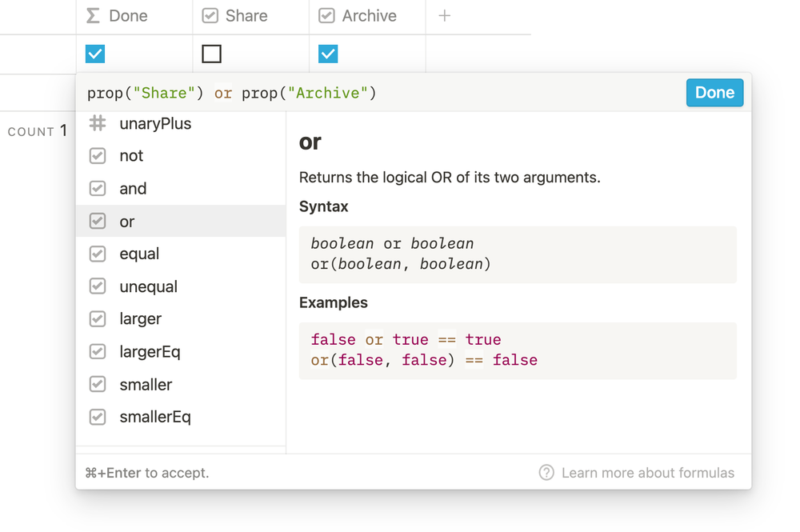Click checkbox icon beside unequal
This screenshot has width=800, height=532.
click(98, 286)
